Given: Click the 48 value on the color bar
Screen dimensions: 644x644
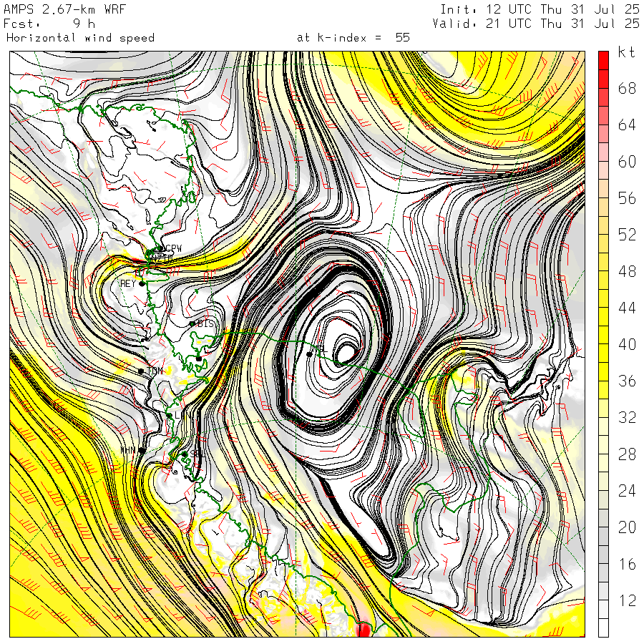Looking at the screenshot, I should (627, 271).
